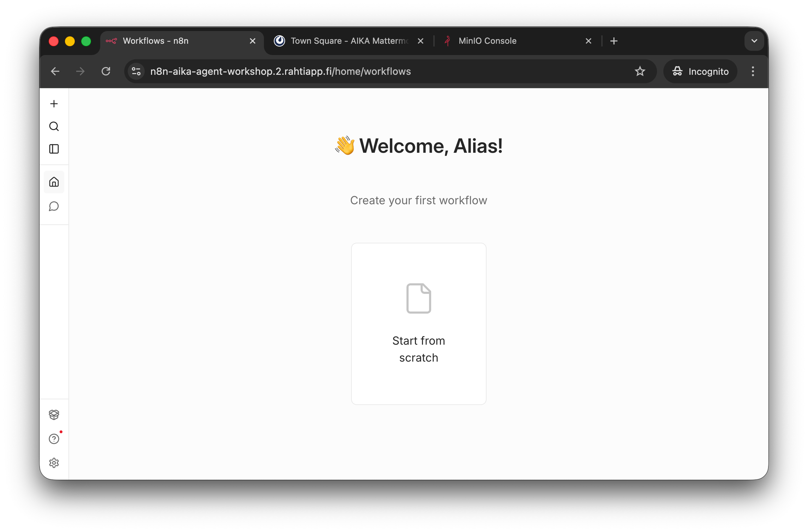Open Settings via the gear icon
808x532 pixels.
pyautogui.click(x=54, y=463)
